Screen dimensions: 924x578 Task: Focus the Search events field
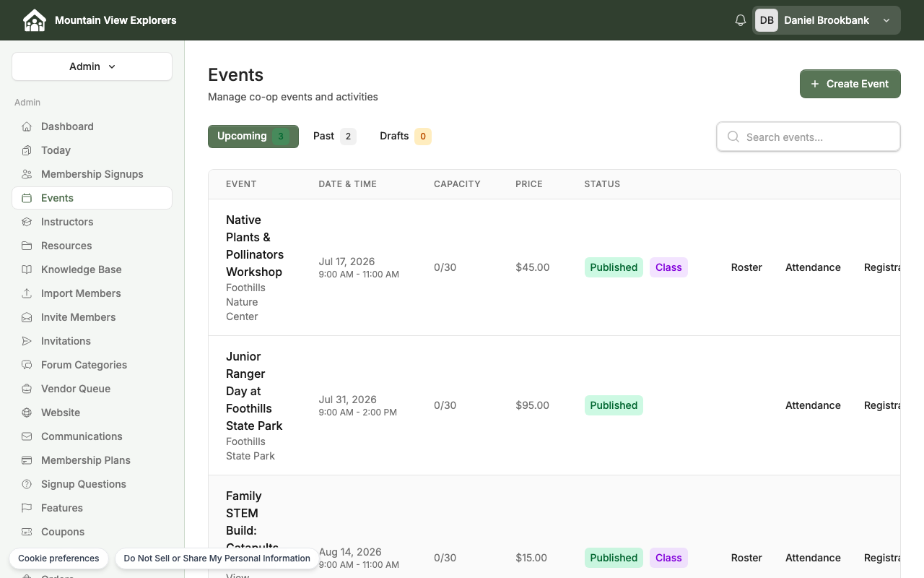(808, 137)
